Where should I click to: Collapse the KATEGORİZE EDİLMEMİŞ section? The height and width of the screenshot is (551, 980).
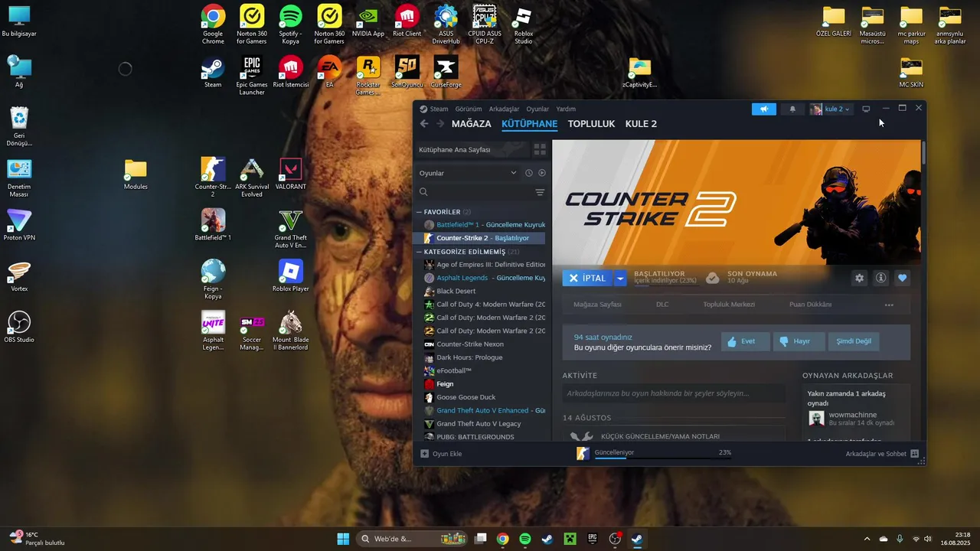(419, 252)
